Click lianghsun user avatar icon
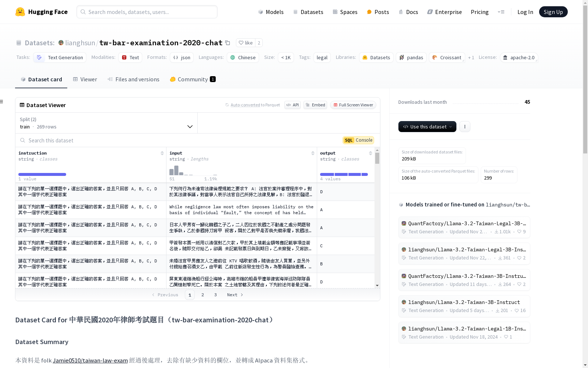 (61, 43)
